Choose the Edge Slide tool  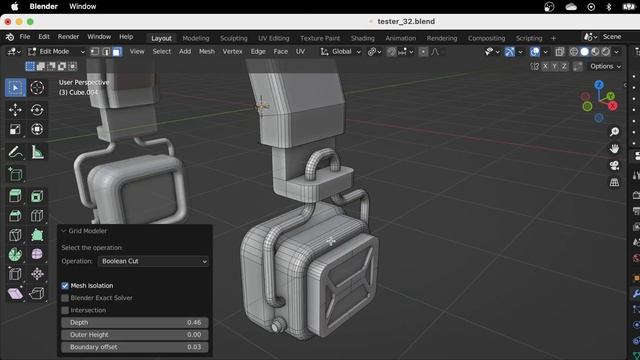(16, 274)
